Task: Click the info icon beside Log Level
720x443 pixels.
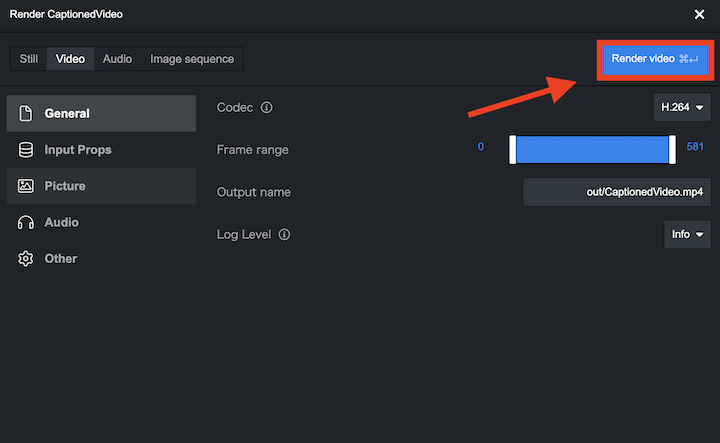Action: 284,235
